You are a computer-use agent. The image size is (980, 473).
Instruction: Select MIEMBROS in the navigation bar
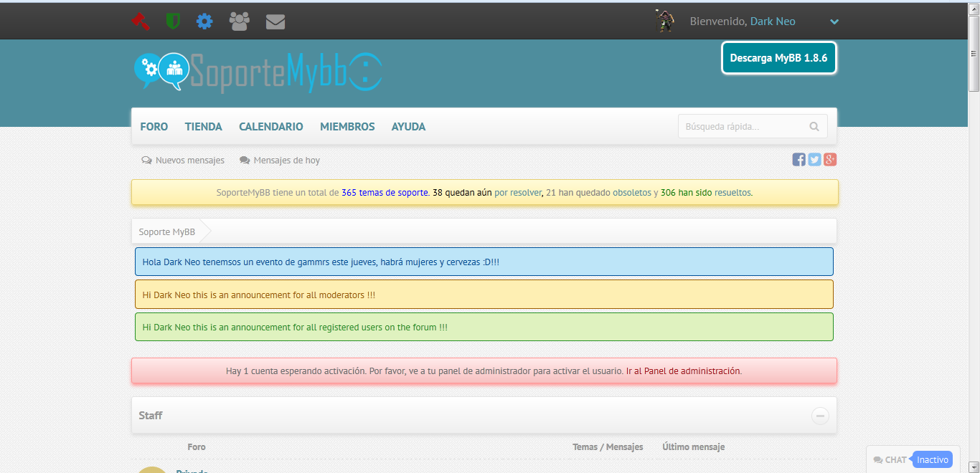coord(347,127)
